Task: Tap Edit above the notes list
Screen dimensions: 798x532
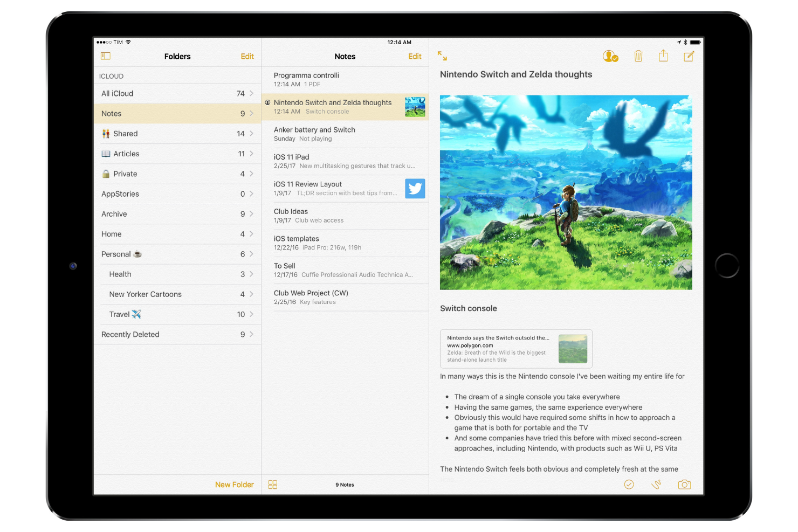Action: [x=415, y=56]
